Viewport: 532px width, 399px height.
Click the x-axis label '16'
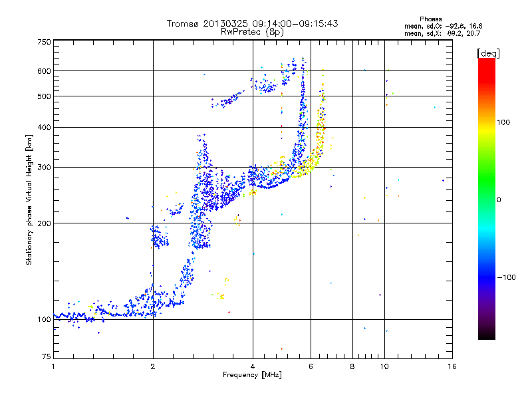452,366
